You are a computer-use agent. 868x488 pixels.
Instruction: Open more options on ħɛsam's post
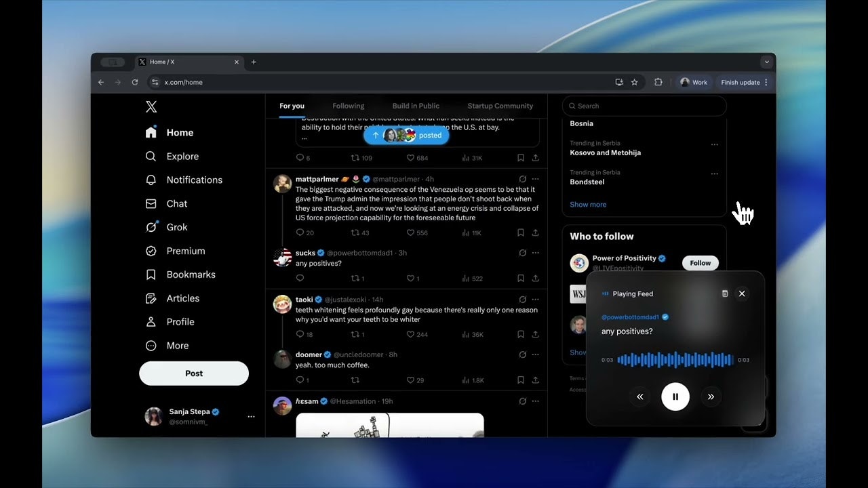[x=536, y=401]
